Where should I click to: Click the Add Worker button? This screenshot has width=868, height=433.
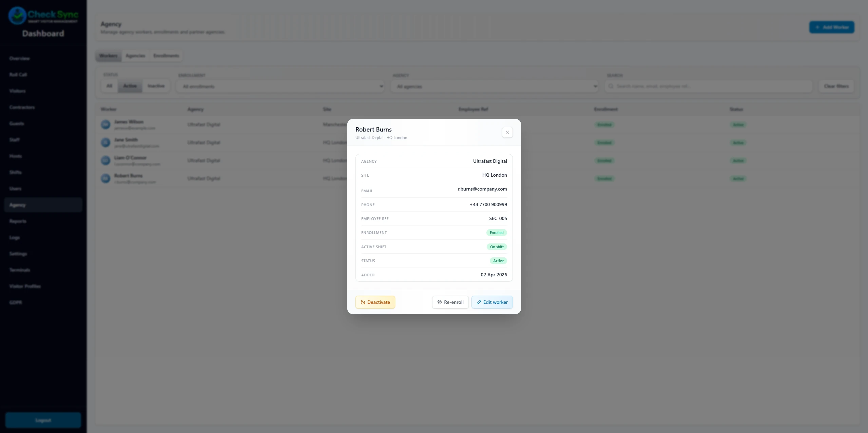coord(831,27)
